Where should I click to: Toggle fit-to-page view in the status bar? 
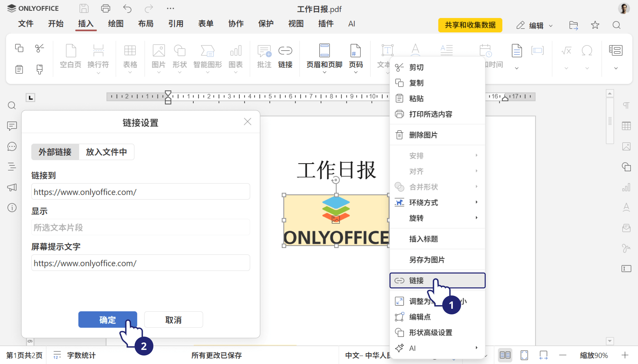pyautogui.click(x=524, y=355)
